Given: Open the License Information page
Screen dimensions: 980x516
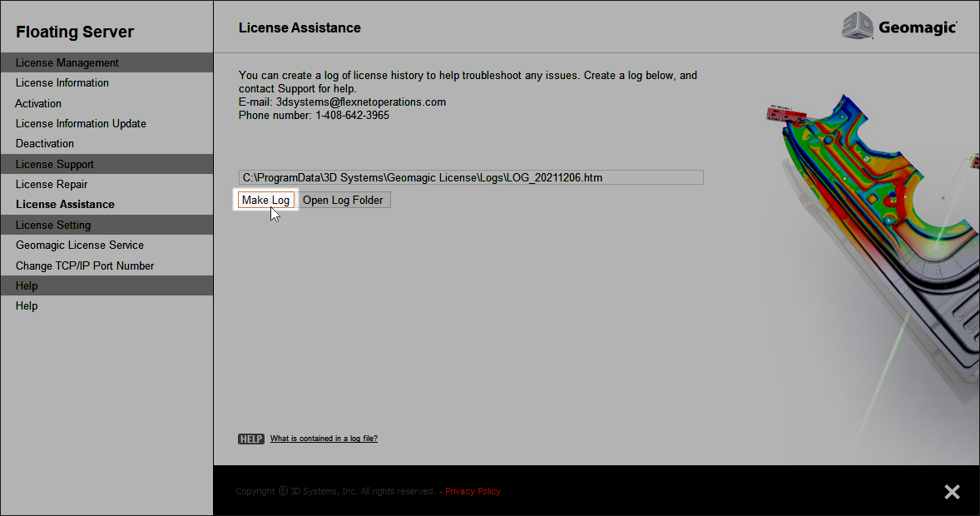Looking at the screenshot, I should tap(62, 82).
